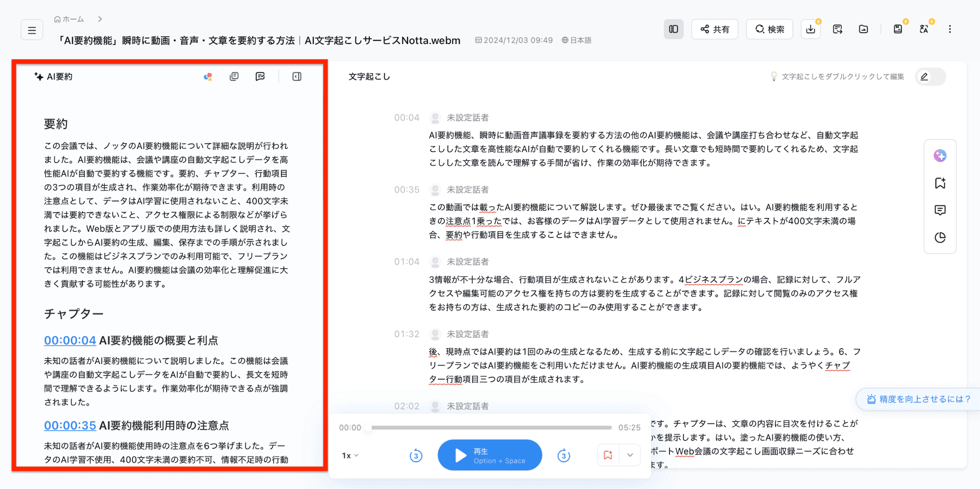Open the transcript edit list icon

[x=837, y=29]
